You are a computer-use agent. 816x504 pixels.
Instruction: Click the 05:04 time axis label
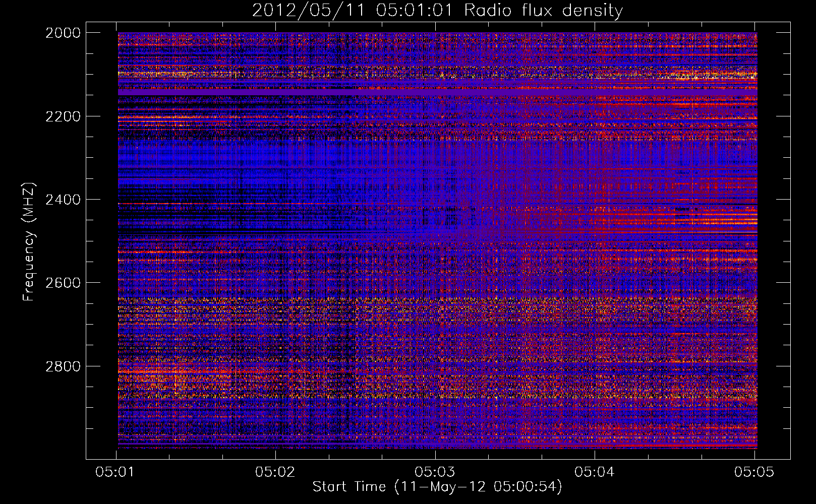pyautogui.click(x=595, y=472)
